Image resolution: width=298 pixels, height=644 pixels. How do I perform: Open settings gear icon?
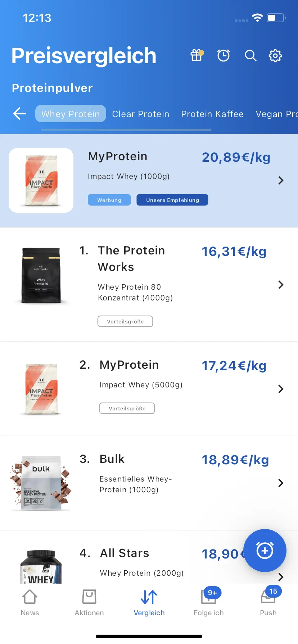tap(275, 56)
